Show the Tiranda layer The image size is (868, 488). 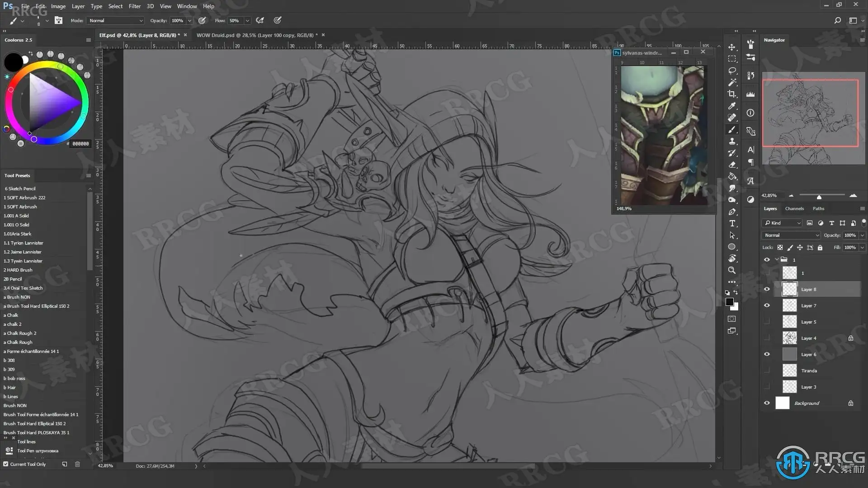767,371
